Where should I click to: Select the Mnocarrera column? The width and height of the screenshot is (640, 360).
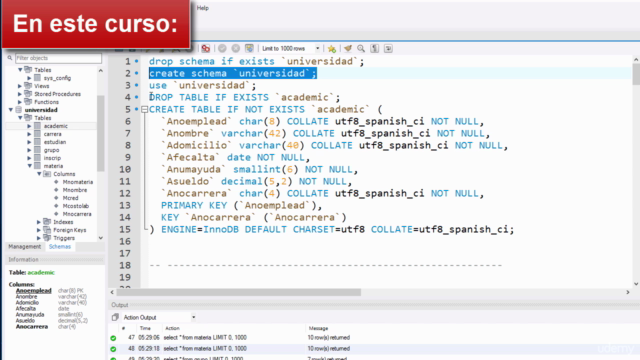coord(77,214)
